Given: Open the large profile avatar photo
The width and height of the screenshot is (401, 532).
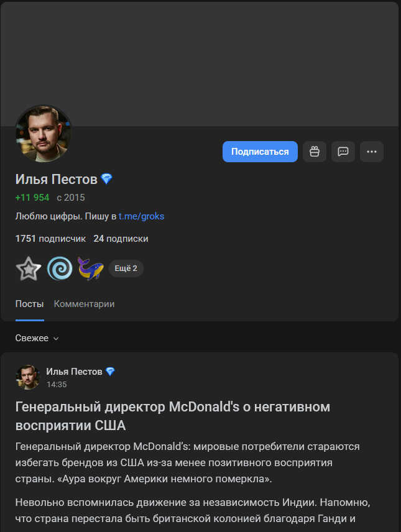Looking at the screenshot, I should click(x=43, y=133).
